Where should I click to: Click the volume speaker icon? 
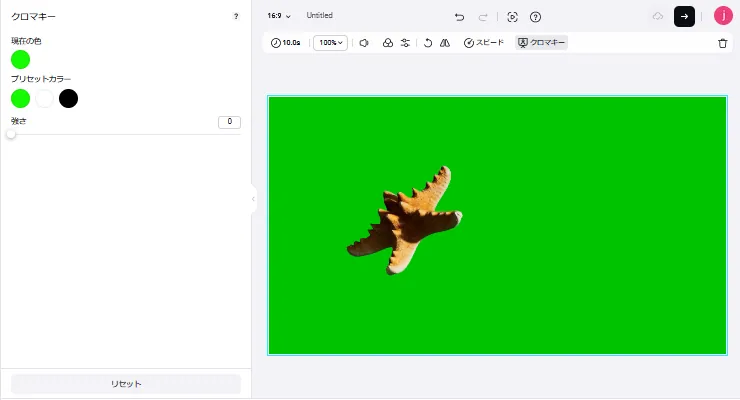point(364,43)
